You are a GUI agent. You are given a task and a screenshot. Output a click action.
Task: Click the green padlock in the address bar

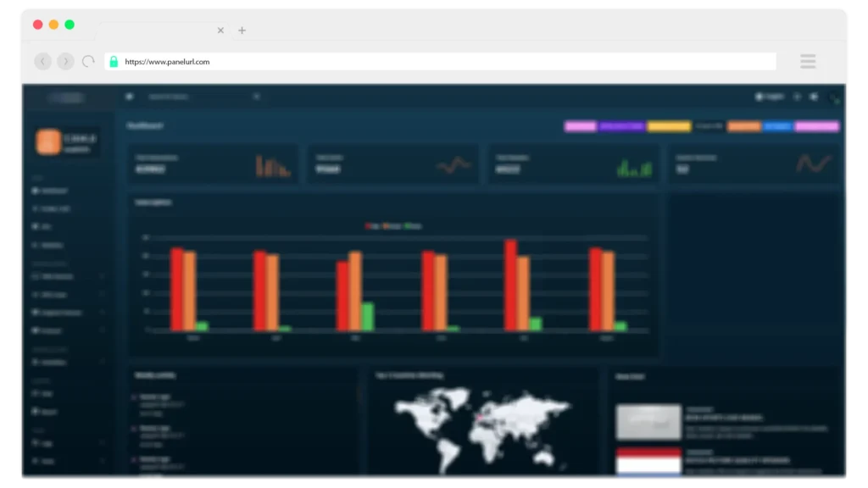coord(114,62)
